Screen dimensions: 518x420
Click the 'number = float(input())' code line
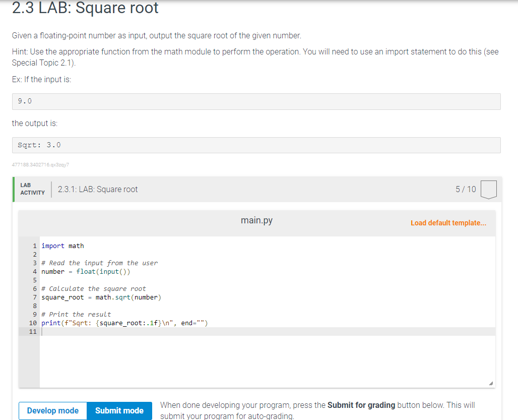point(86,272)
